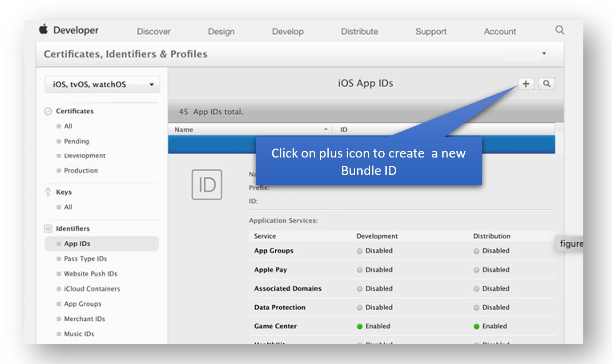This screenshot has height=364, width=612.
Task: Open the Account menu
Action: [x=500, y=32]
